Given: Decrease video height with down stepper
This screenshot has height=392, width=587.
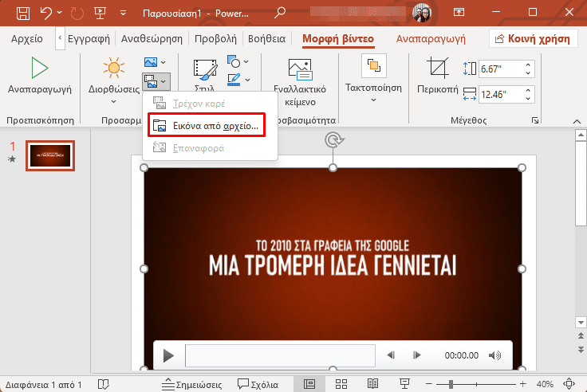Looking at the screenshot, I should point(528,73).
